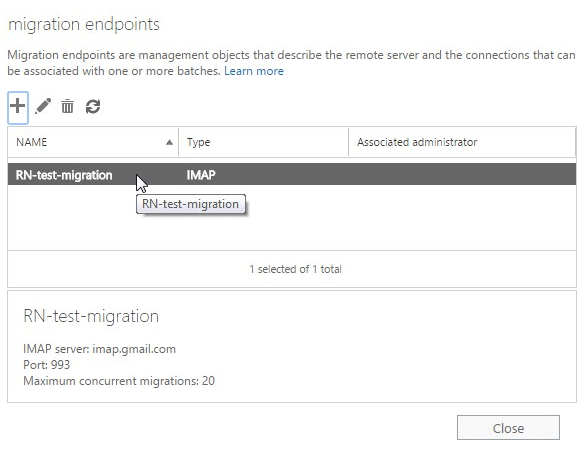
Task: Delete the selected endpoint with trash icon
Action: [x=67, y=107]
